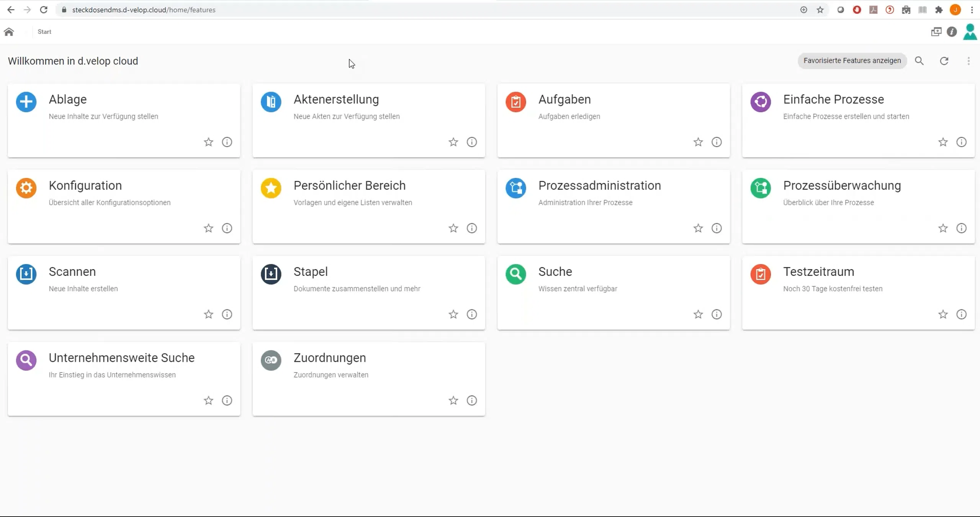Open the Persönlicher Bereich star icon
The height and width of the screenshot is (517, 980).
[271, 188]
